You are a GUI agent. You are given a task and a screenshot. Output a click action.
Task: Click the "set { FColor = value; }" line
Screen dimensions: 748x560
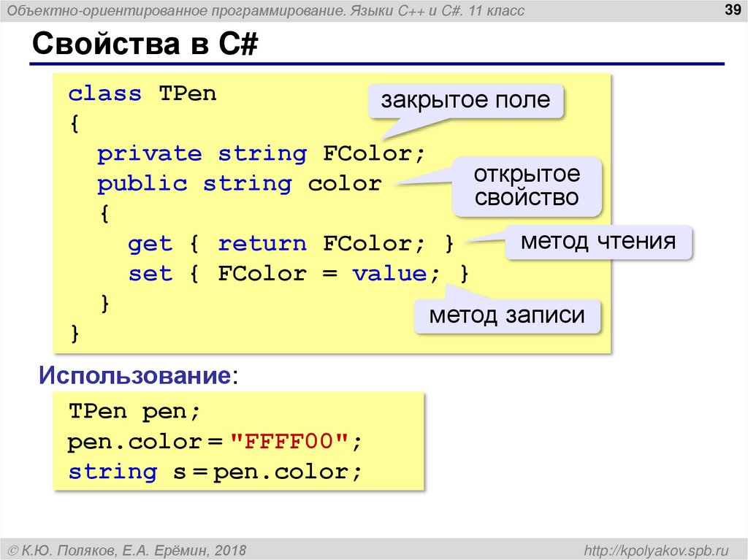[x=299, y=274]
